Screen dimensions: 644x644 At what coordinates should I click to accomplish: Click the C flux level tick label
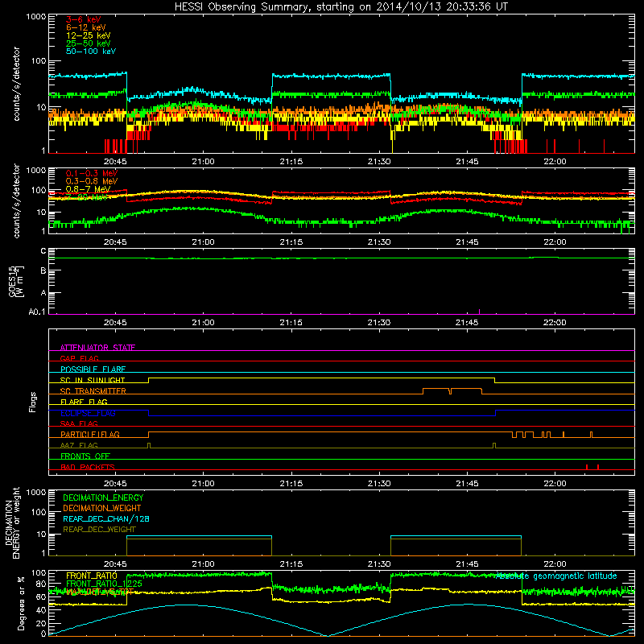[43, 251]
